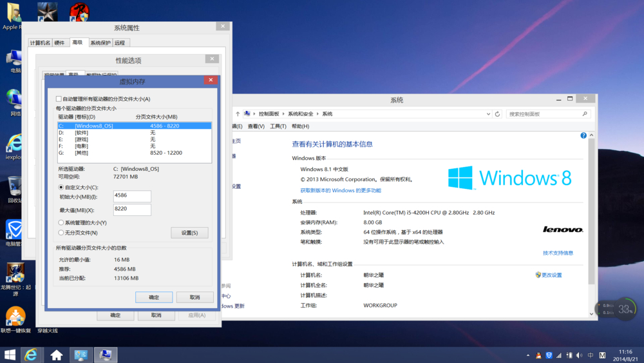
Task: Click the initial size field showing 4586
Action: [132, 196]
